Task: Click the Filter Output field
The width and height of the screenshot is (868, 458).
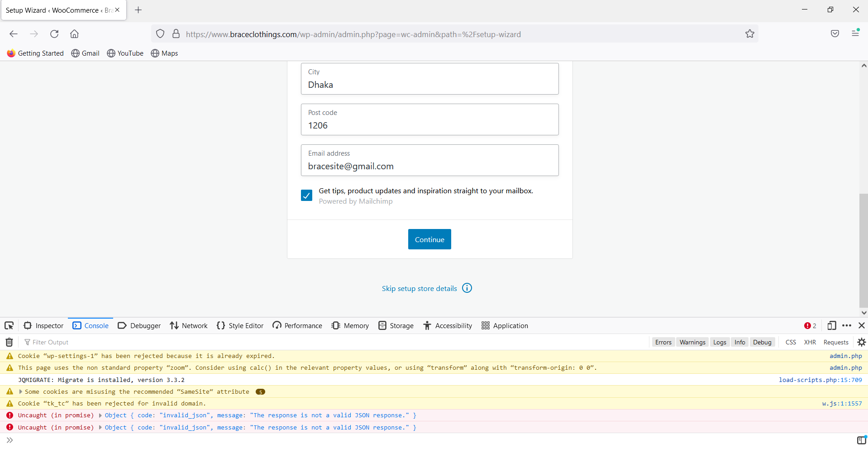Action: [x=335, y=342]
